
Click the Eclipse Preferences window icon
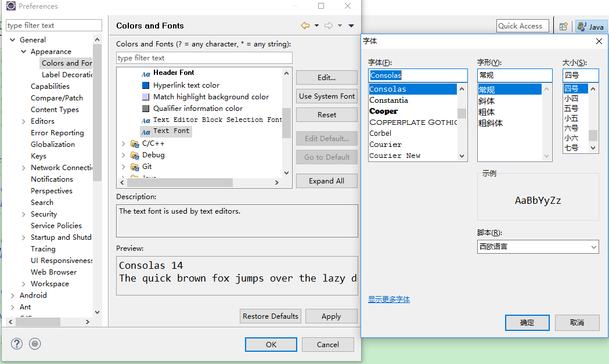point(11,6)
